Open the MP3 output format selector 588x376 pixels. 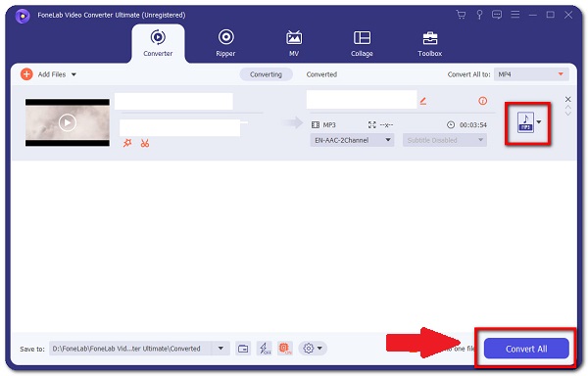(x=529, y=122)
